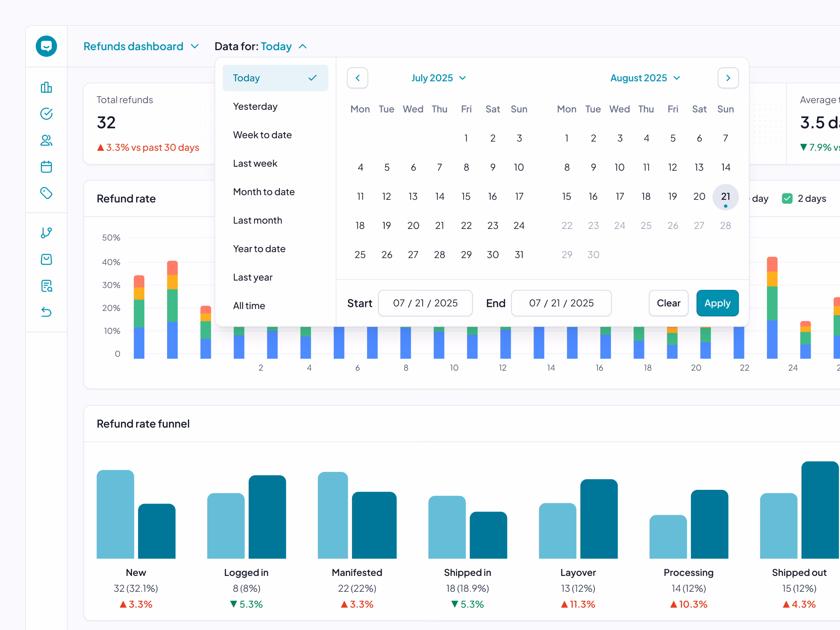
Task: Open the return arrow sidebar icon
Action: click(x=46, y=312)
